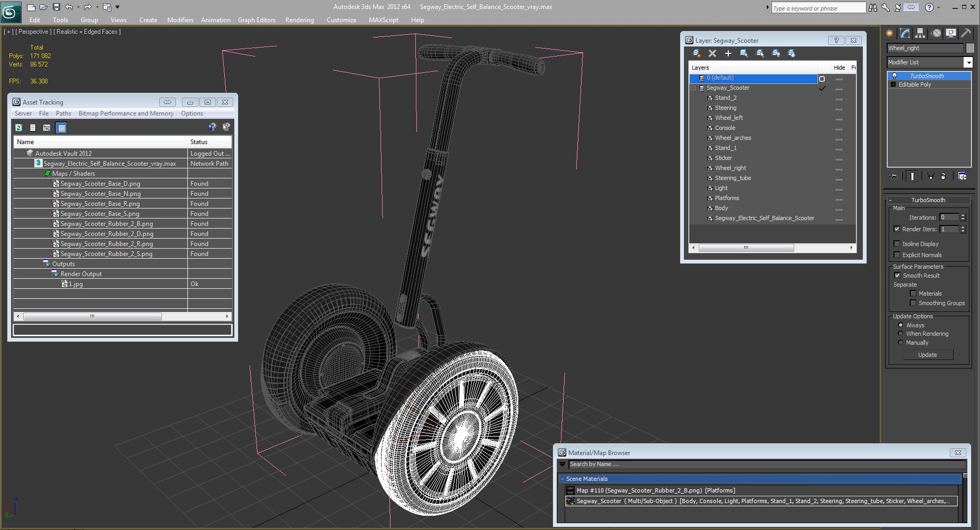Click the 3ds Max application logo button
980x530 pixels.
[10, 11]
